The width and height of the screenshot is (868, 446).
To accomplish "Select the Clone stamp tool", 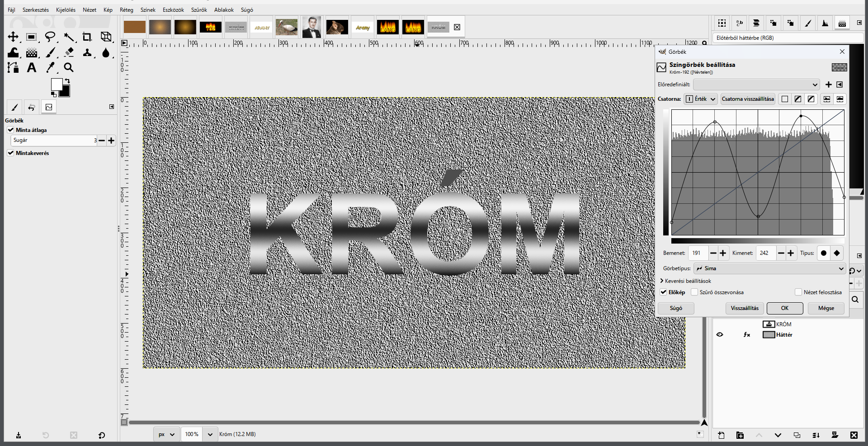I will tap(87, 52).
